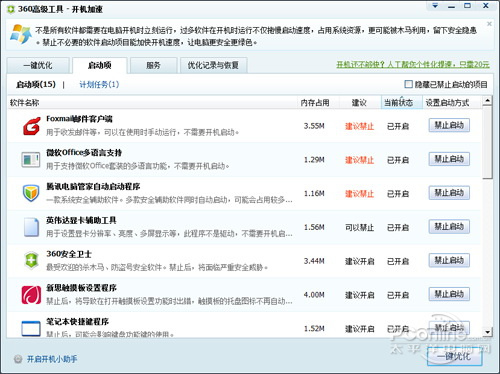Select the 计划任务(1) sub-tab
500x374 pixels.
[x=99, y=84]
